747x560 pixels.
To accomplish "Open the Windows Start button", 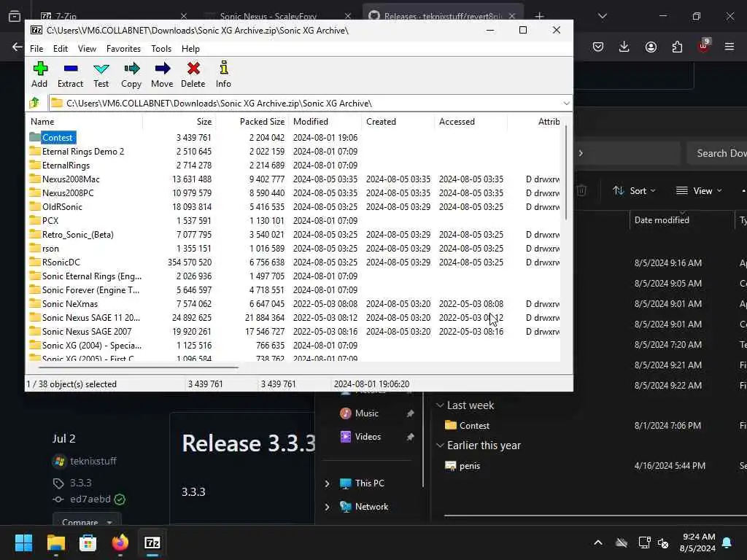I will [x=23, y=542].
